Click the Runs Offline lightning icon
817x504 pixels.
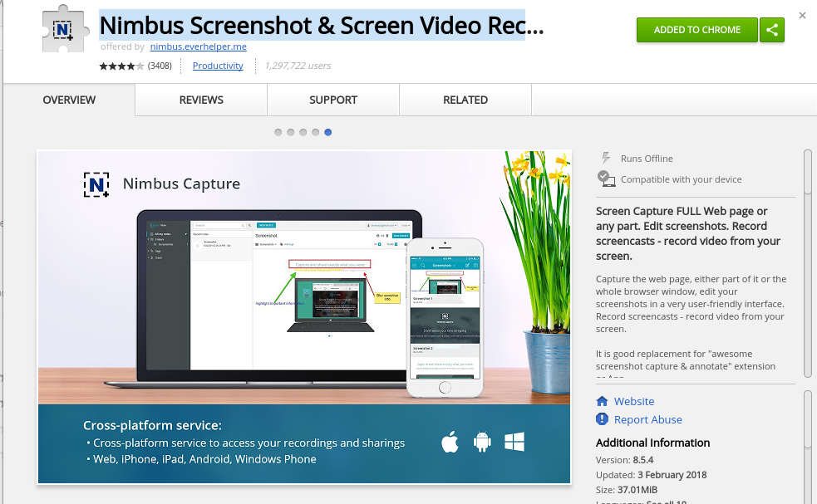(605, 158)
